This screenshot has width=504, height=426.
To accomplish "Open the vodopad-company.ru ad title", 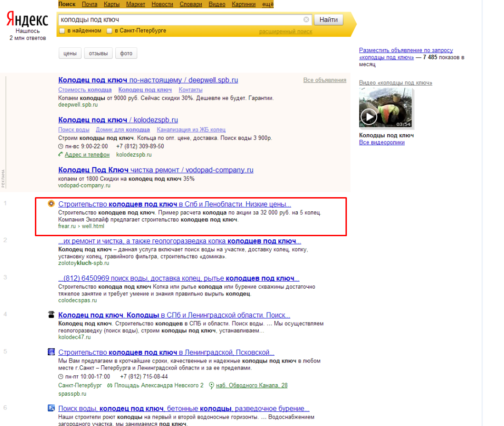I will (156, 170).
